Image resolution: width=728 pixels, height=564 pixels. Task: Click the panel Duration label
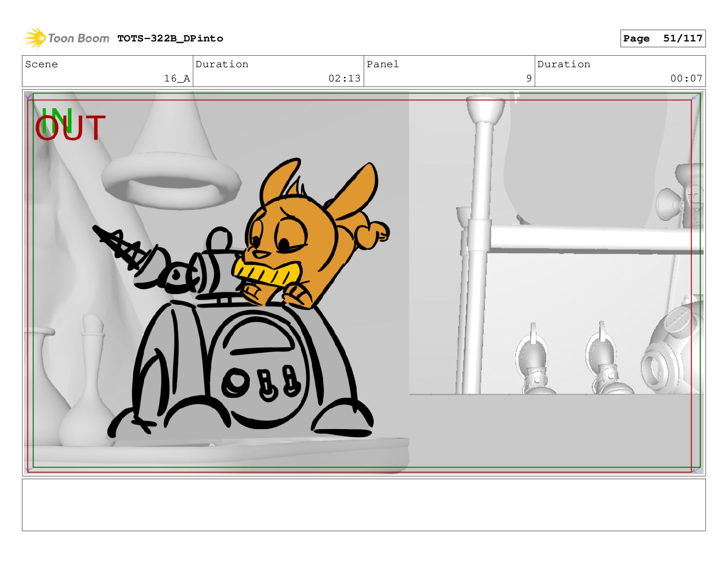(564, 64)
